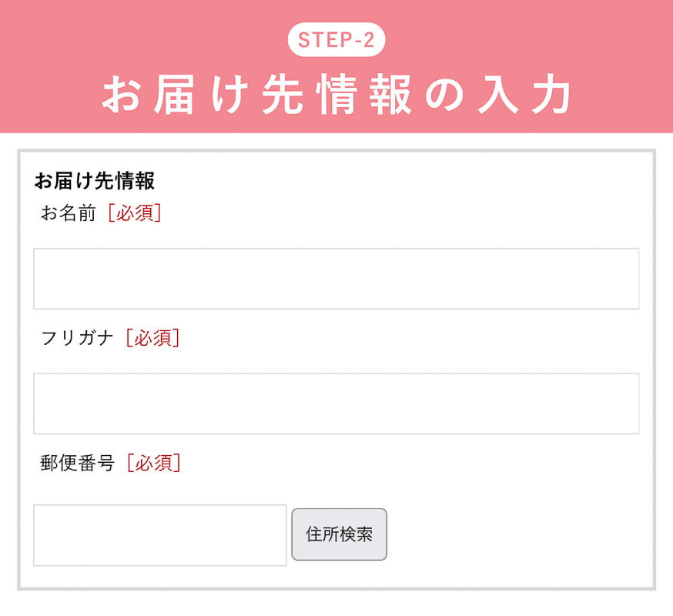This screenshot has height=616, width=673.
Task: Click the 検索 text on the address button
Action: (357, 534)
